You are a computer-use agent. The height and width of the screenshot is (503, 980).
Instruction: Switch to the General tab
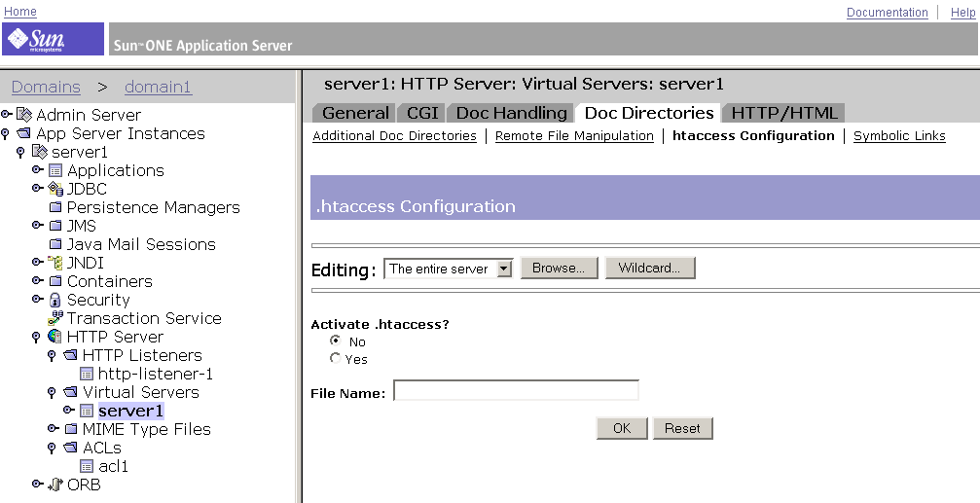[354, 113]
